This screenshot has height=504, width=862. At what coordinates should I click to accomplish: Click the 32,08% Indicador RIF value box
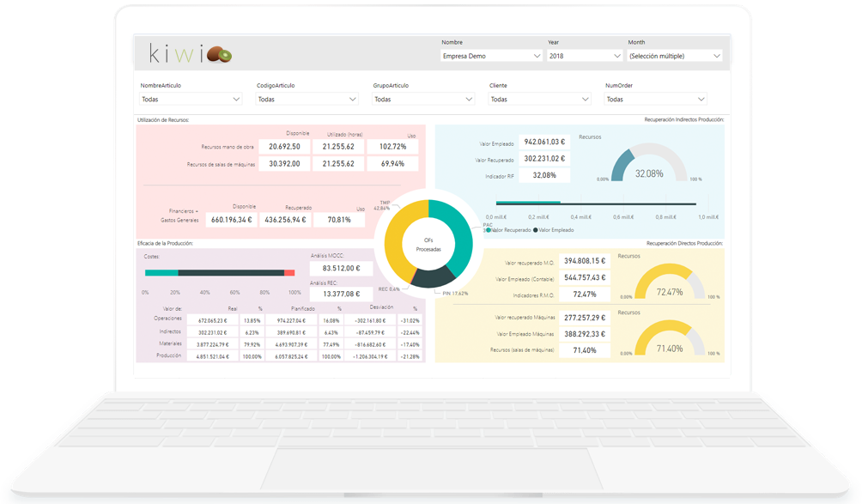tap(544, 175)
